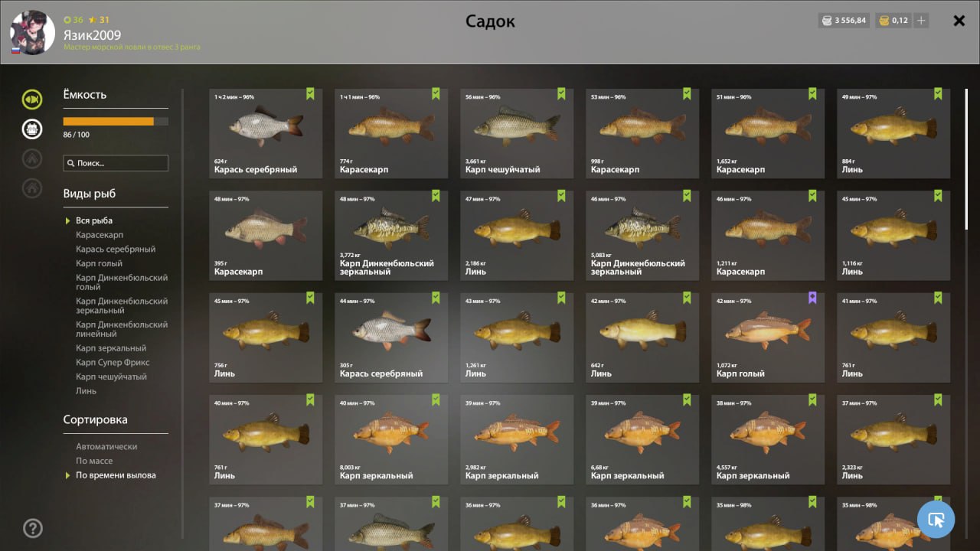Select the backpack storage sidebar icon
The width and height of the screenshot is (980, 551).
(32, 129)
